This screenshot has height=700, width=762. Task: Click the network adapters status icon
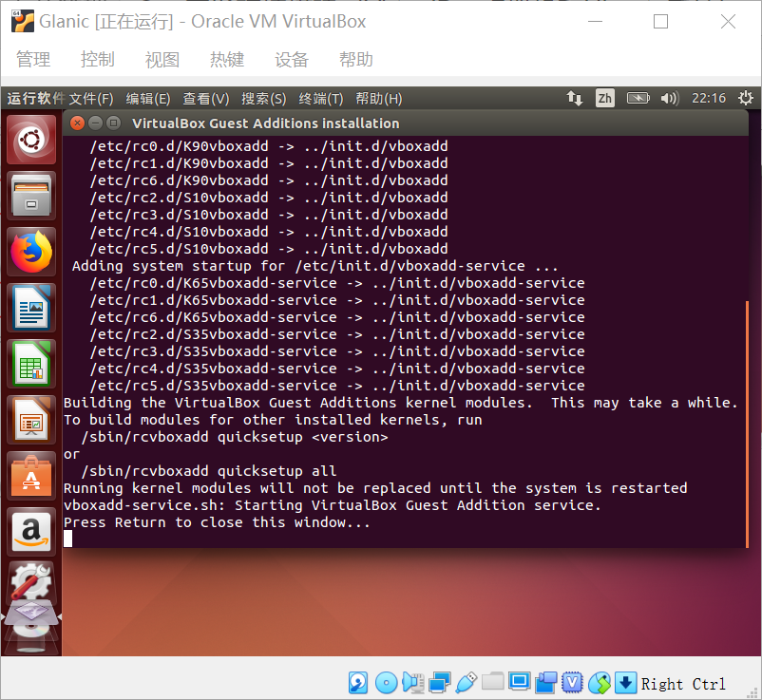pyautogui.click(x=440, y=683)
